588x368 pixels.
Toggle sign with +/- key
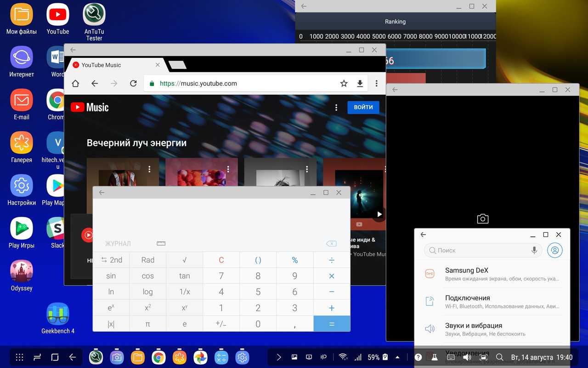click(x=221, y=324)
